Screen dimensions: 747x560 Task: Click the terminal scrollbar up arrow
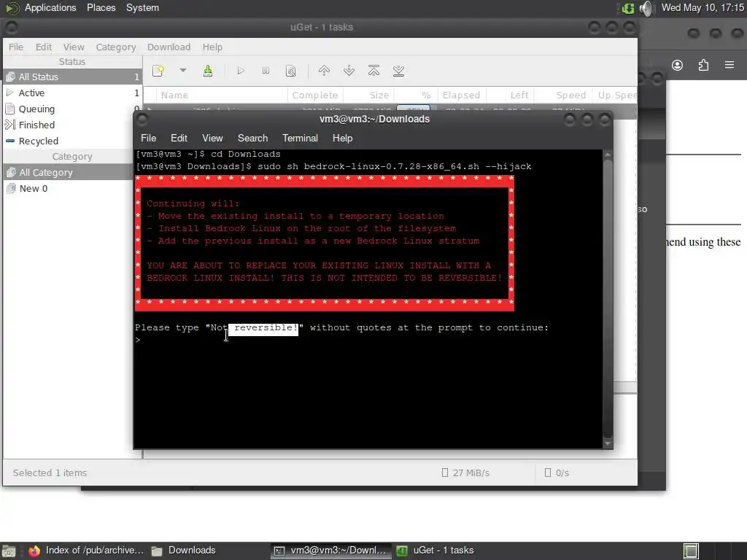pos(608,155)
